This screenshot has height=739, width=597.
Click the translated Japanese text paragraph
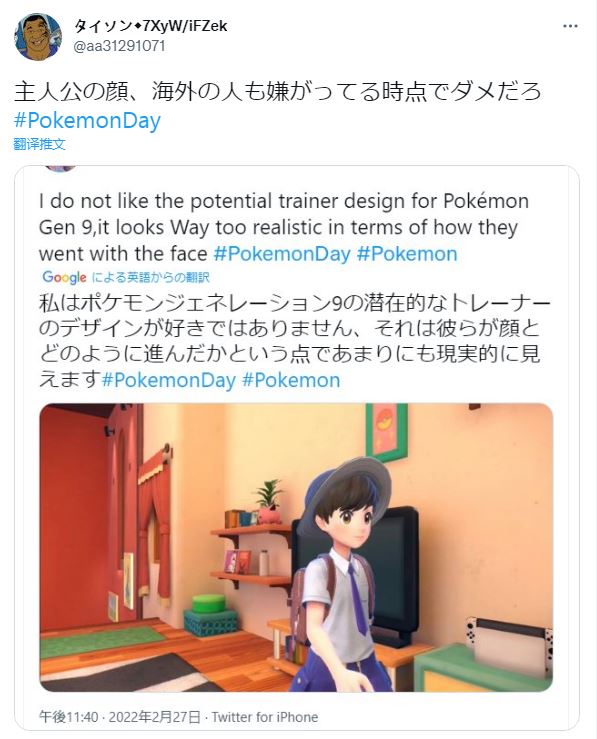[294, 342]
